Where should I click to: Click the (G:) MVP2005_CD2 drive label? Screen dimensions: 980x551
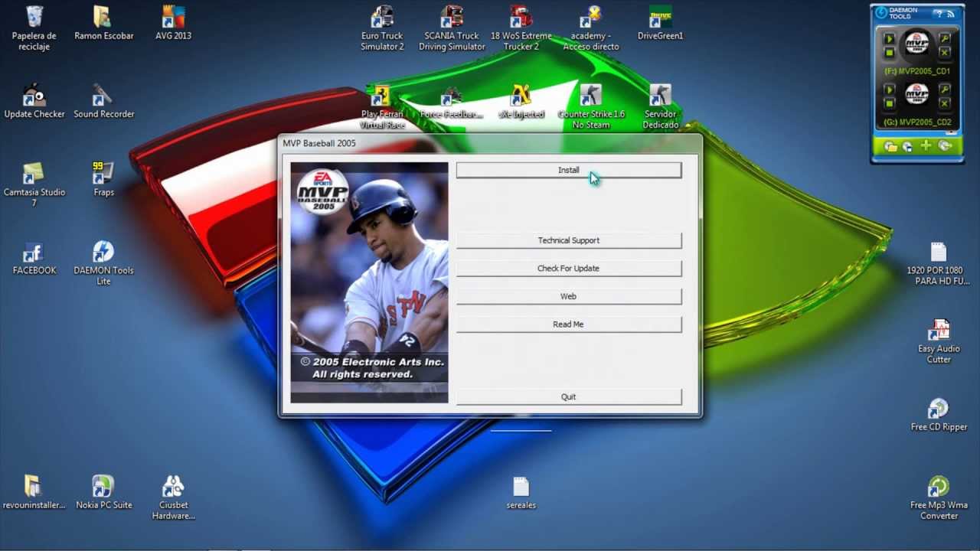tap(917, 122)
